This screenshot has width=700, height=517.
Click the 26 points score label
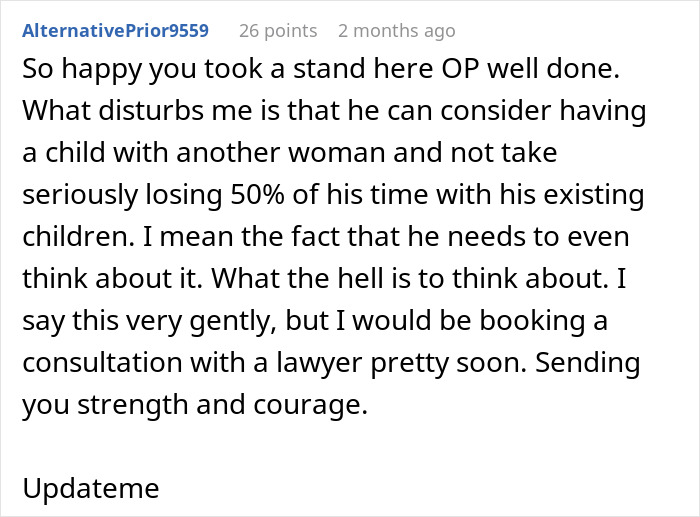tap(278, 30)
